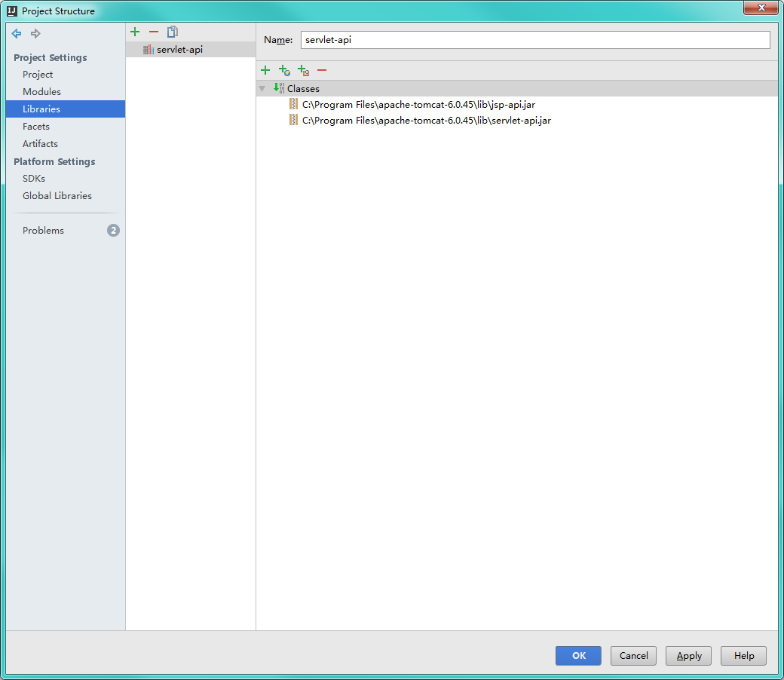This screenshot has height=680, width=784.
Task: Click jar icon beside servlet-api.jar
Action: tap(293, 121)
